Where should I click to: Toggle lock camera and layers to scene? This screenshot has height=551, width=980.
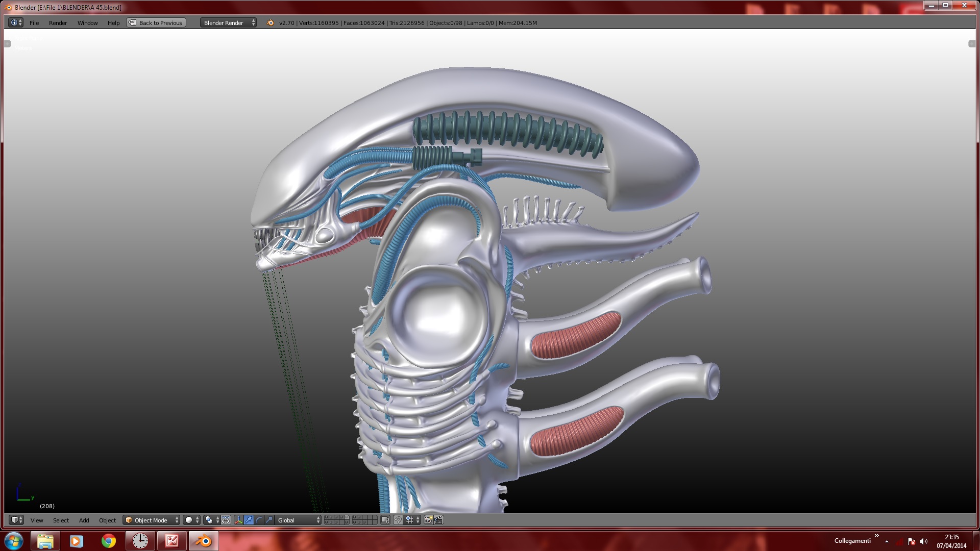(385, 520)
